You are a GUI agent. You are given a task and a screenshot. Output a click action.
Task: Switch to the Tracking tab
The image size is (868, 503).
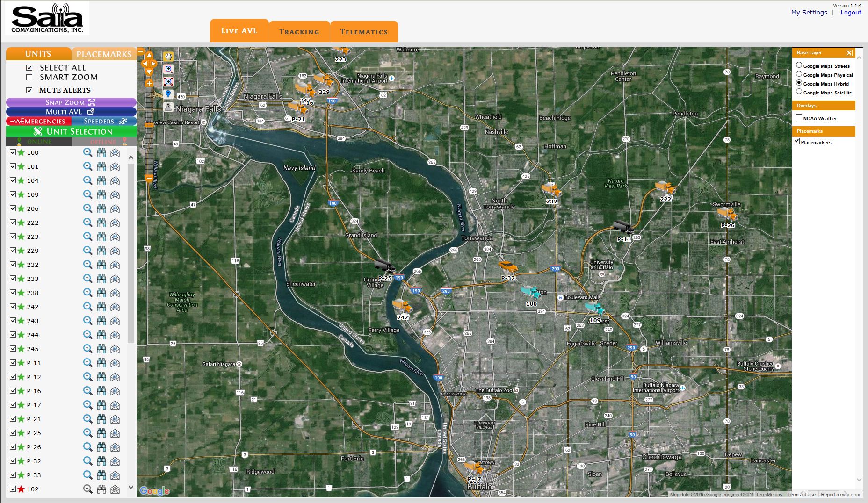(x=299, y=32)
